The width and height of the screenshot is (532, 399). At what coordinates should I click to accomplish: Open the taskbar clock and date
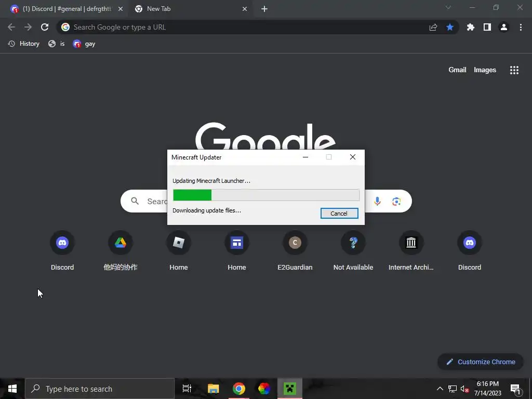tap(487, 389)
